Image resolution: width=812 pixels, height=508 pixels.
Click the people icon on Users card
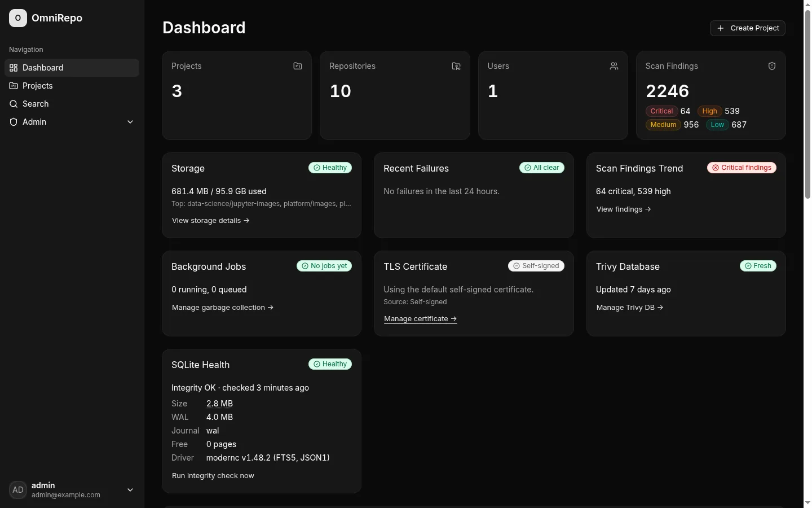point(614,66)
